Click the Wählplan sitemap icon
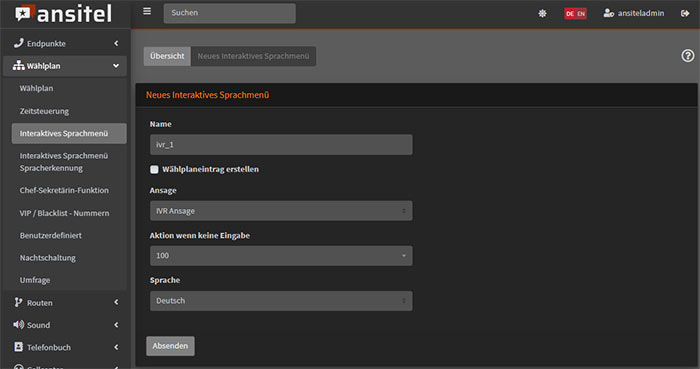The height and width of the screenshot is (369, 700). (x=18, y=66)
